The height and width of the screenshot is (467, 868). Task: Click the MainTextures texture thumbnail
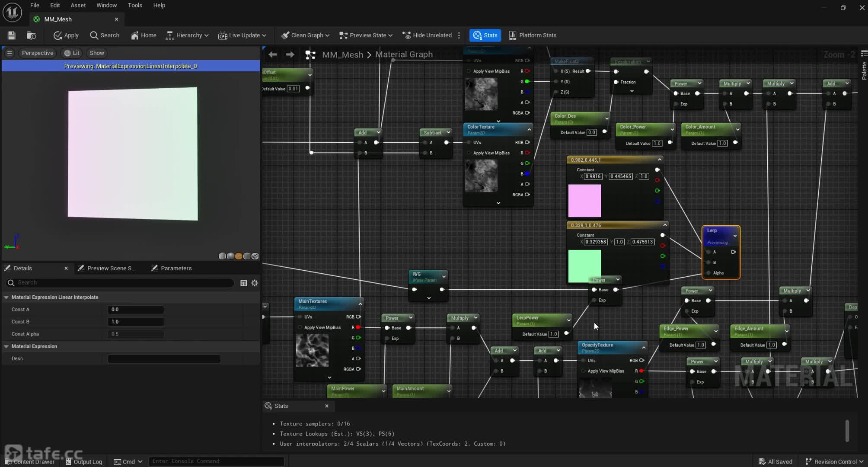312,350
